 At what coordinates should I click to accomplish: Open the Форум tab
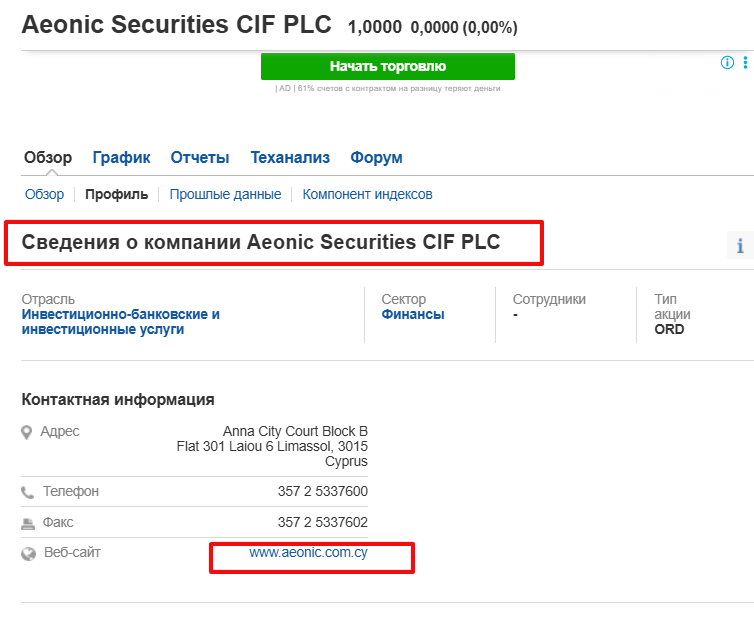click(376, 158)
